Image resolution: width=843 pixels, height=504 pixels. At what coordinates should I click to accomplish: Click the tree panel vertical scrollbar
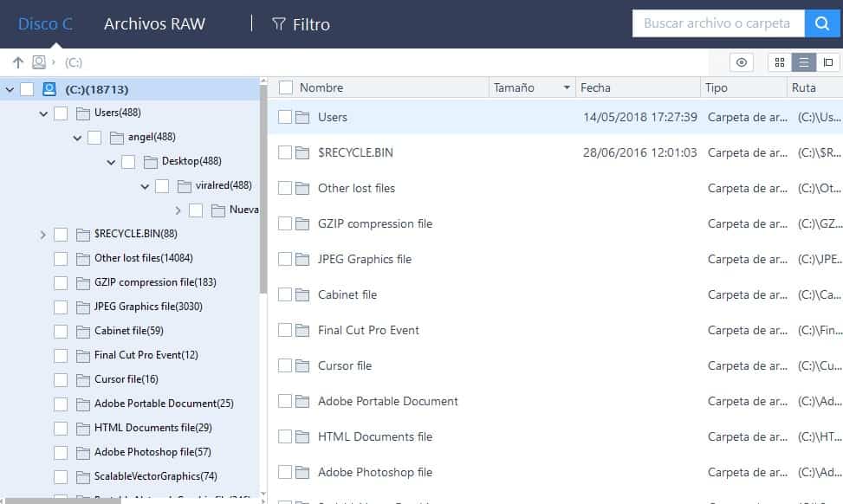click(263, 188)
